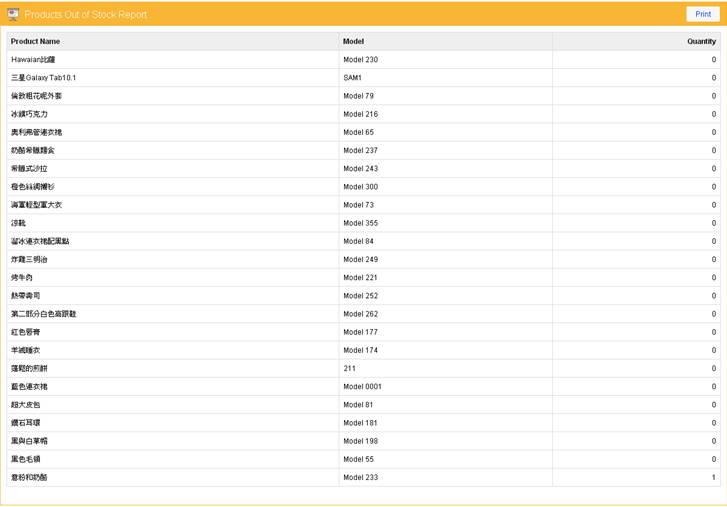Click the quantity value 1 in last row
Viewport: 727px width, 507px height.
pyautogui.click(x=713, y=477)
